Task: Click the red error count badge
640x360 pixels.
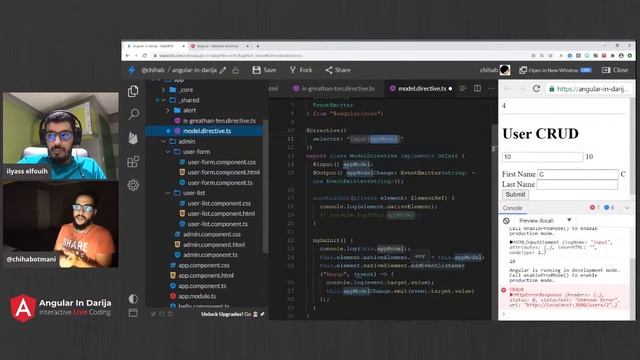Action: coord(594,207)
